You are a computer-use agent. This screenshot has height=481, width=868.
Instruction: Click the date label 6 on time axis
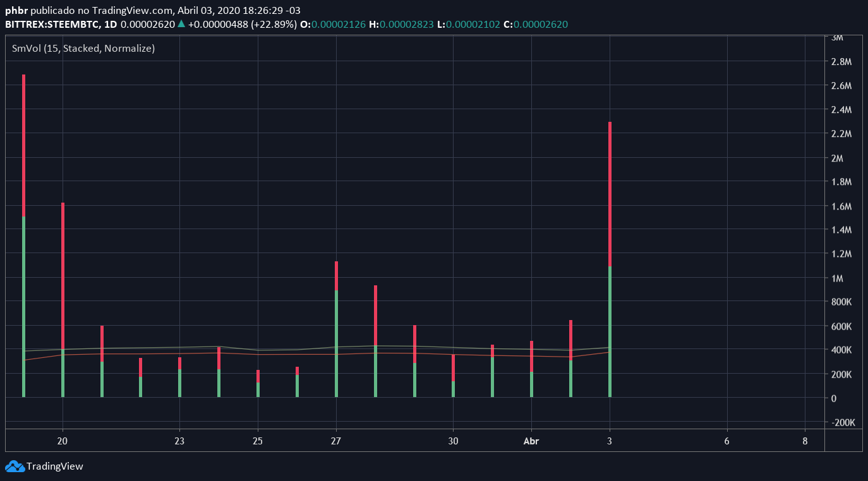[726, 441]
